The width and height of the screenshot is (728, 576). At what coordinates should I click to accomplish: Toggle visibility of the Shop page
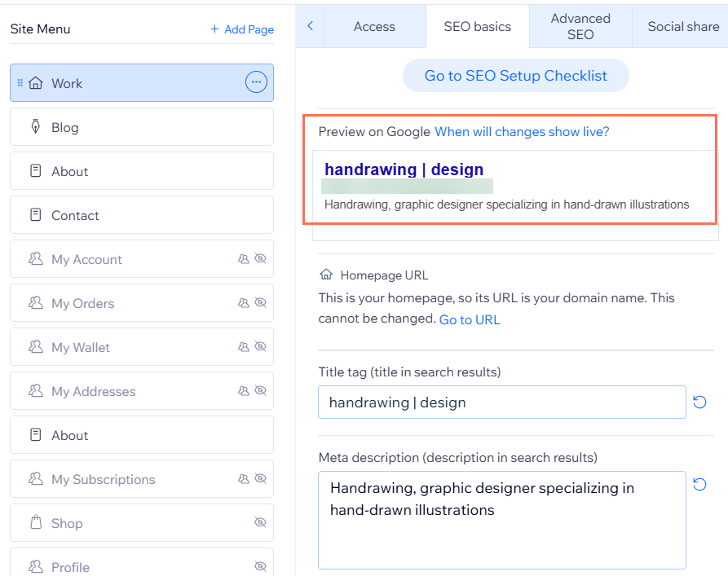259,522
